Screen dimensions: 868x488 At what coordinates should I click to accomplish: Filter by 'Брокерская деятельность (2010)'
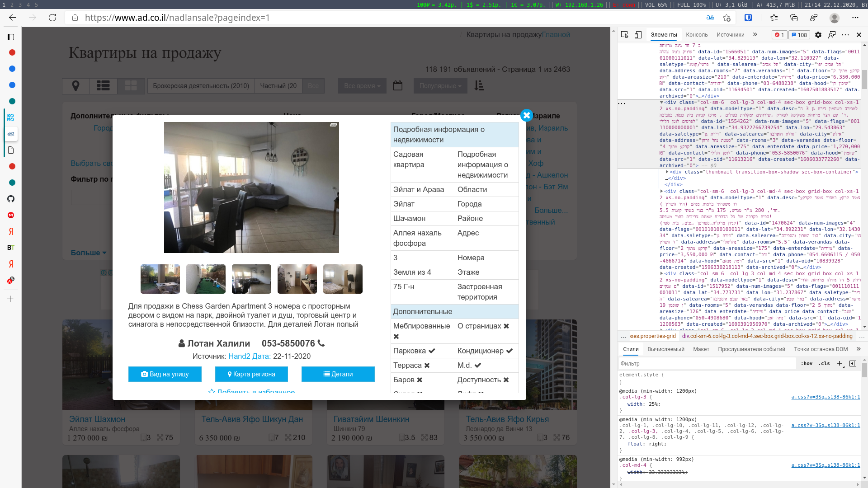(x=201, y=86)
